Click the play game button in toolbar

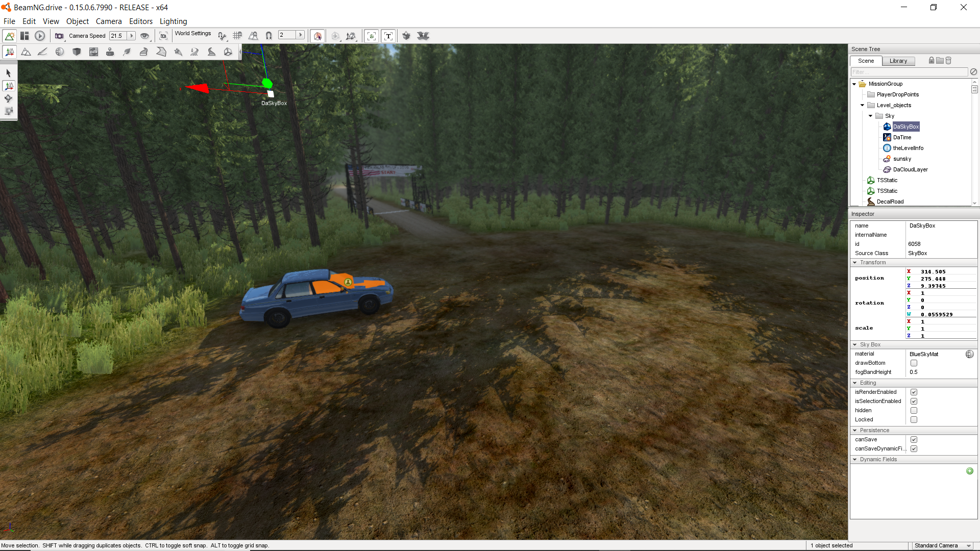(x=40, y=36)
